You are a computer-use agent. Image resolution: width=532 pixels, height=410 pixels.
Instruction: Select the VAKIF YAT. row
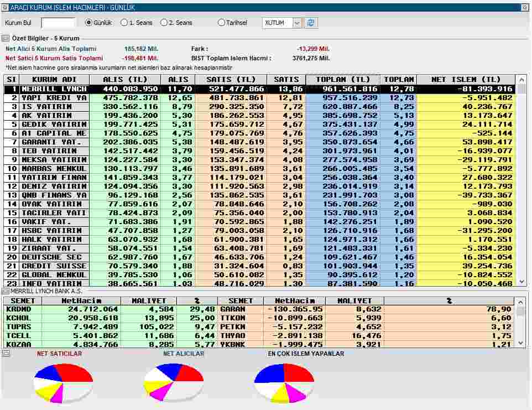[259, 222]
